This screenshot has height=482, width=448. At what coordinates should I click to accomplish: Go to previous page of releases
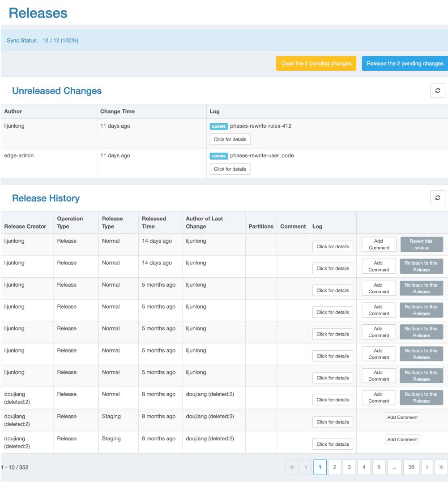pos(306,467)
